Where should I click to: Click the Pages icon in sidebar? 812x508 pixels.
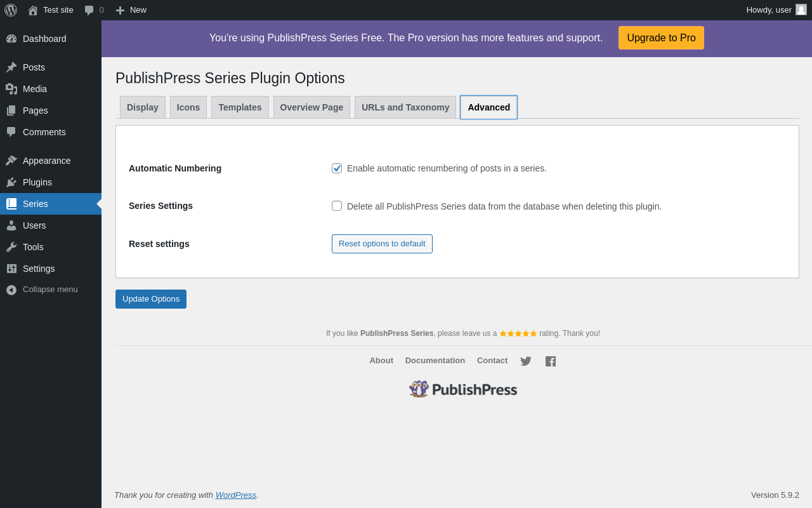11,110
